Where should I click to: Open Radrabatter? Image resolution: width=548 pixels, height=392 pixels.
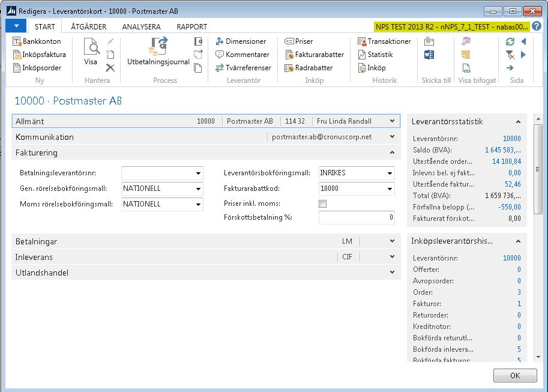click(309, 68)
